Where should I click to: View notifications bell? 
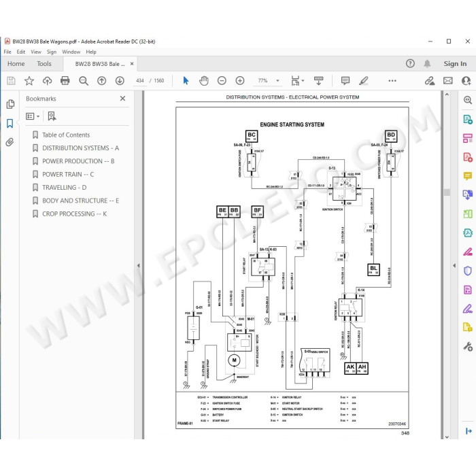[427, 63]
